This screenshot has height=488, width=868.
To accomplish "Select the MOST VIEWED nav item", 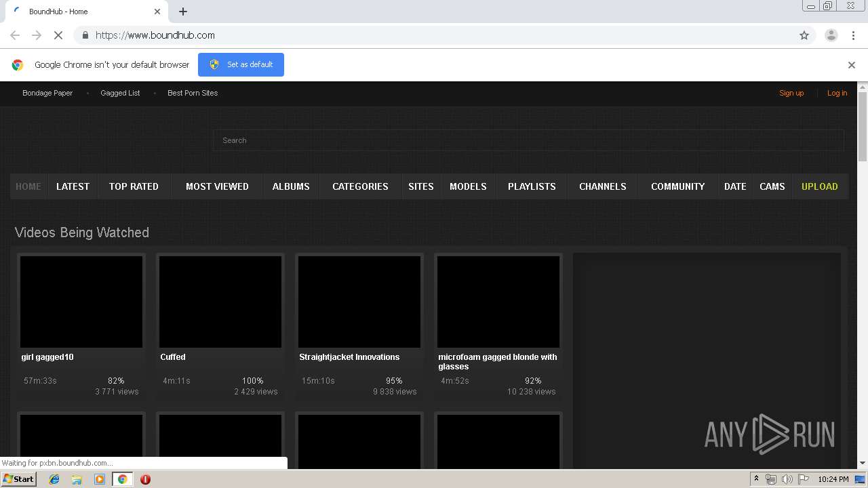I will click(x=217, y=186).
